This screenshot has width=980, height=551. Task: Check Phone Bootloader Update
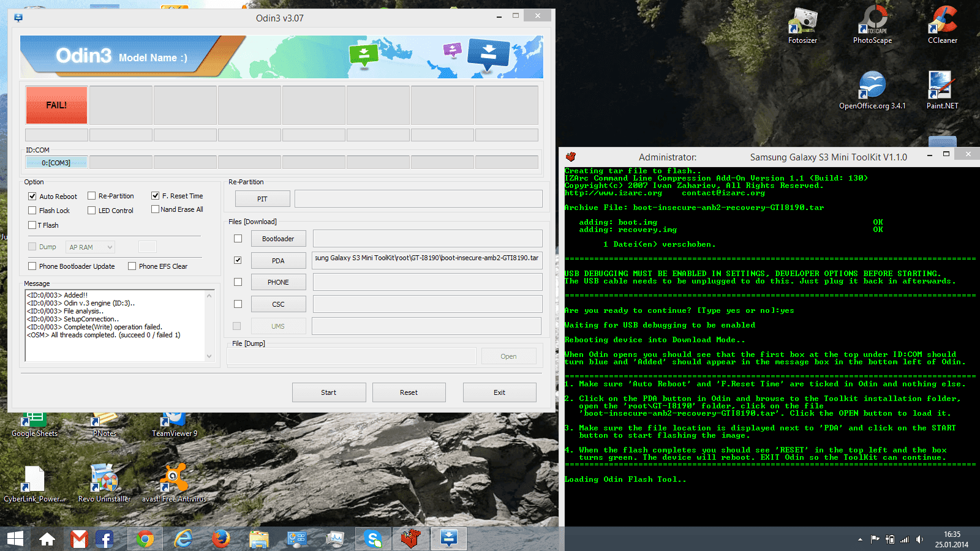[x=32, y=266]
